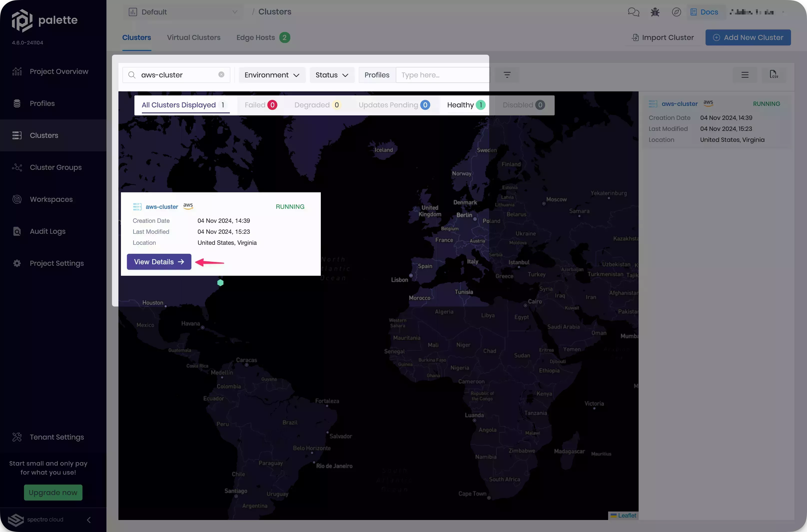Click cluster icon in right panel card

click(653, 104)
